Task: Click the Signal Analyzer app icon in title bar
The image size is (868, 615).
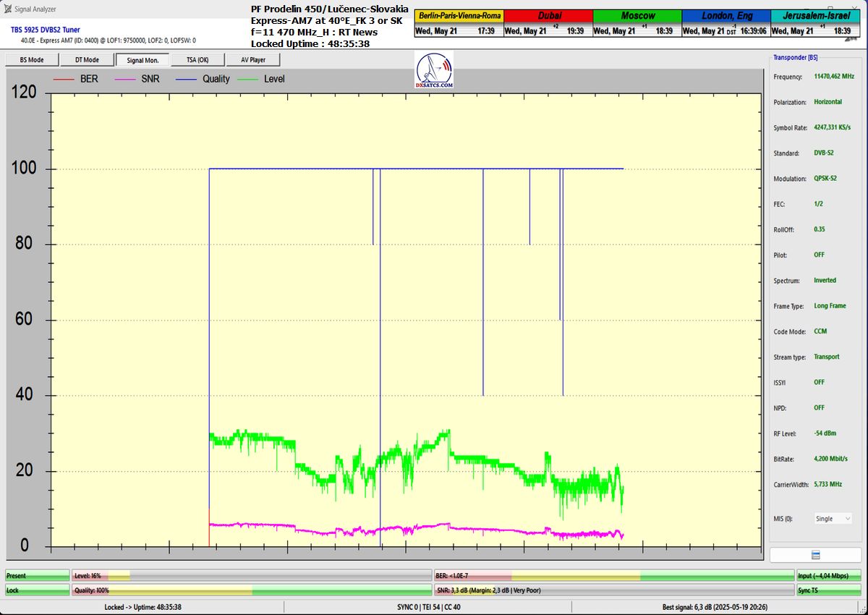Action: (8, 9)
